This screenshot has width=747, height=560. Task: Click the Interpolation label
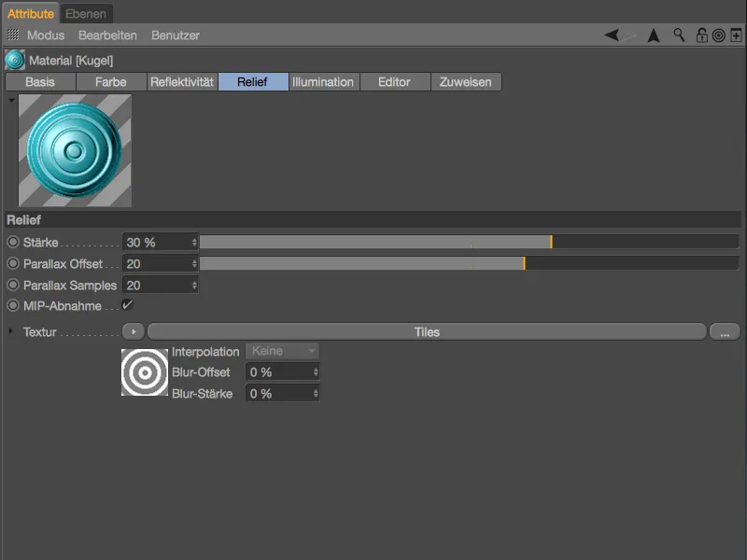pyautogui.click(x=205, y=352)
